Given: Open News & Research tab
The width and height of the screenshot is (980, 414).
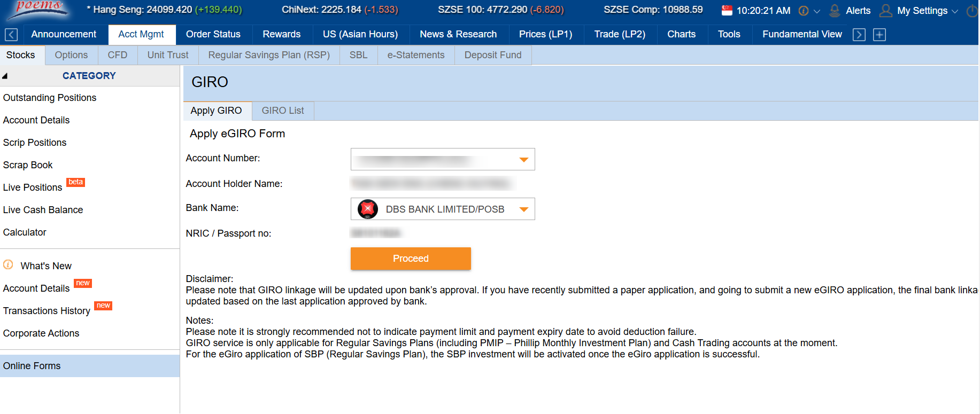Looking at the screenshot, I should (458, 34).
